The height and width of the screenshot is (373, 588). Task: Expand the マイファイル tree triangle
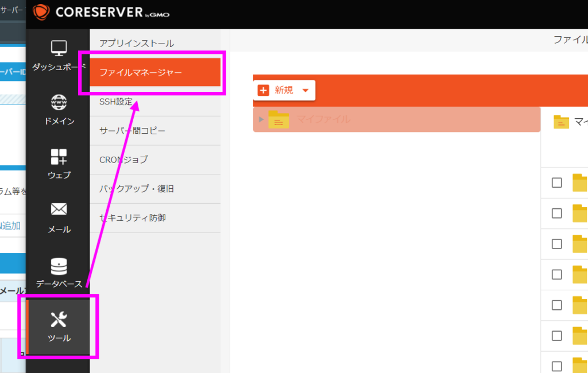[261, 119]
